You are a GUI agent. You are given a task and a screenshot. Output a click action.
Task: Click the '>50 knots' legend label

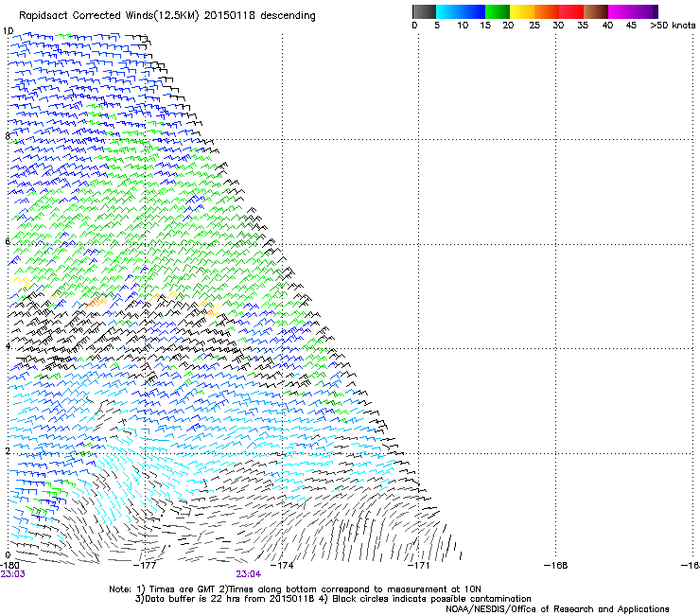(673, 26)
